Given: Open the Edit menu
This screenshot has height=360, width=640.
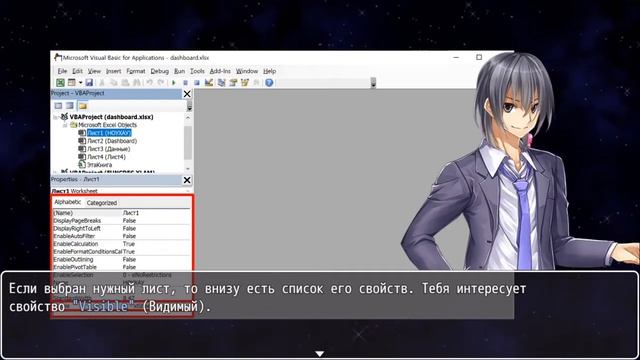Looking at the screenshot, I should point(77,71).
